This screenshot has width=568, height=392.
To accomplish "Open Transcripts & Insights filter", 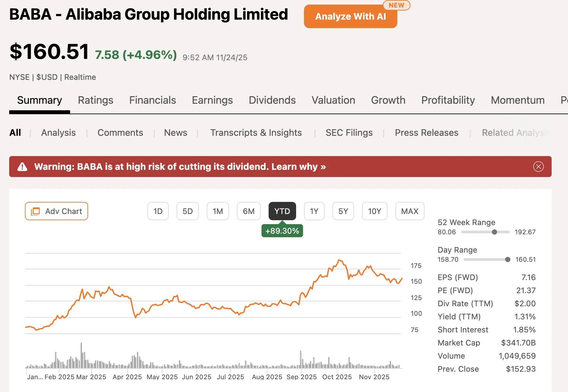I will [x=256, y=133].
